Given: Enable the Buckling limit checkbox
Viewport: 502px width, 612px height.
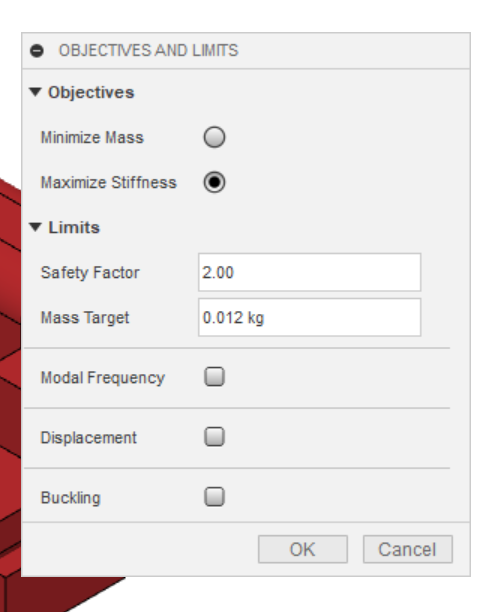Looking at the screenshot, I should click(214, 497).
